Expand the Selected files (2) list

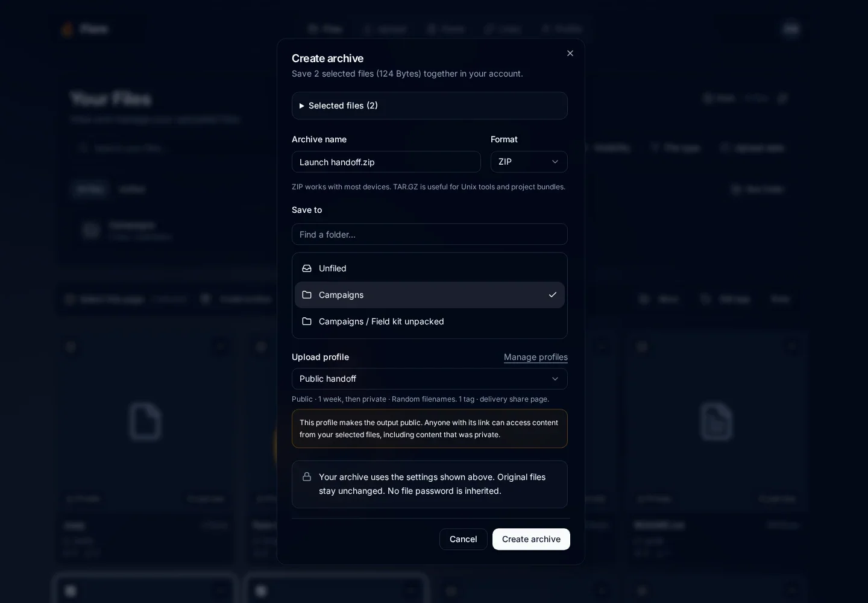(430, 106)
